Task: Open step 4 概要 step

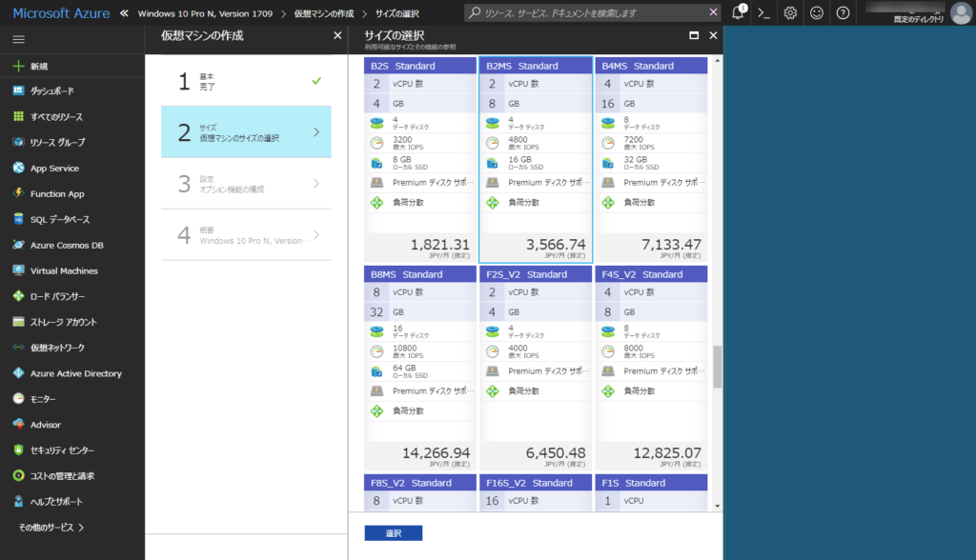Action: [x=246, y=234]
